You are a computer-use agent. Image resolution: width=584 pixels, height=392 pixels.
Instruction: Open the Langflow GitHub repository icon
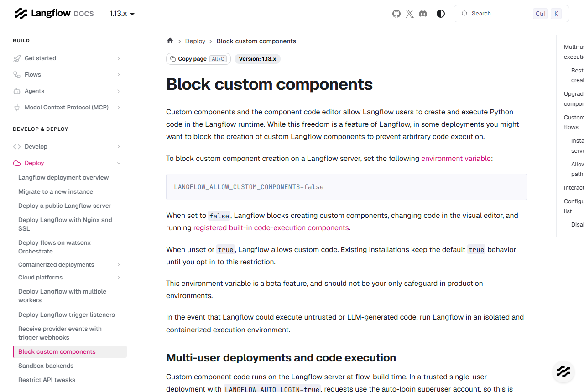396,14
